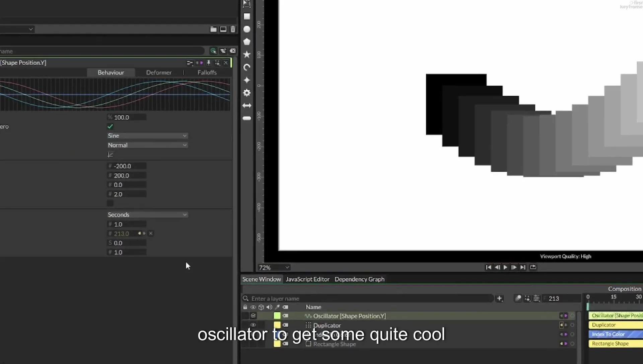Open the Dependency Graph tab
Viewport: 643px width, 364px height.
[359, 279]
